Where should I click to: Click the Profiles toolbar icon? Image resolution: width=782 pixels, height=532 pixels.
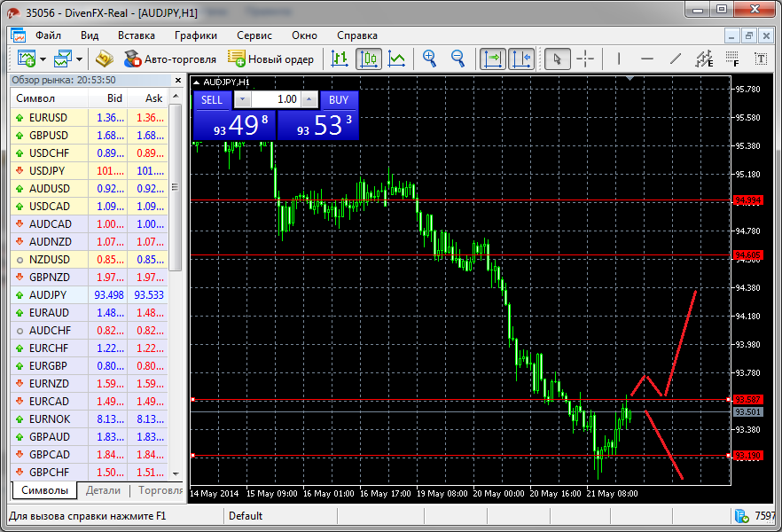[x=63, y=59]
